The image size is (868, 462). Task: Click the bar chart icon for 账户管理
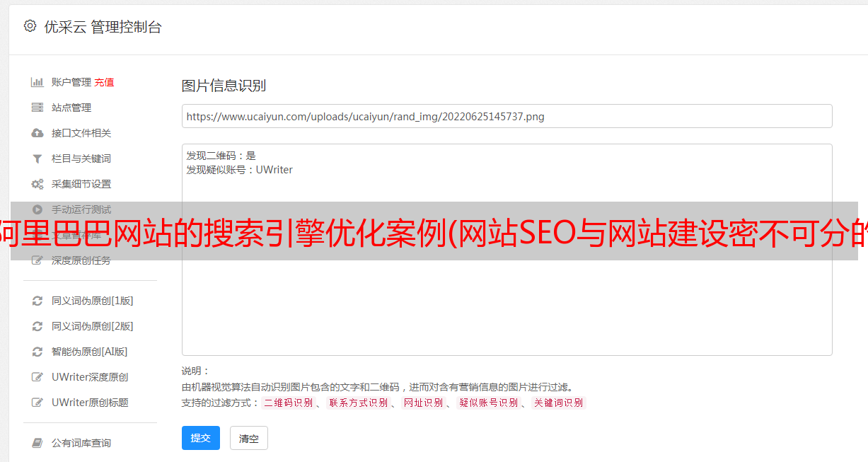click(x=37, y=82)
